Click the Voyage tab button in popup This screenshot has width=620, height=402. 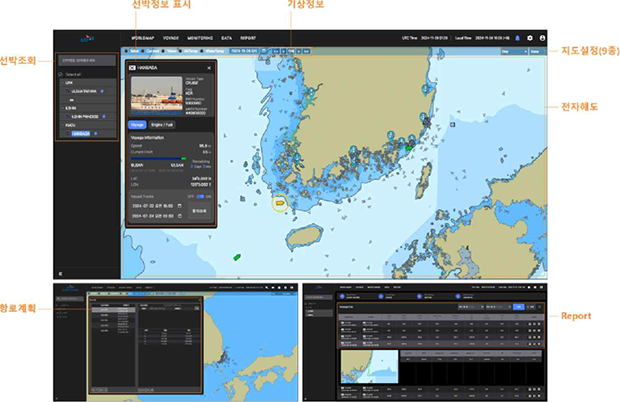[139, 125]
